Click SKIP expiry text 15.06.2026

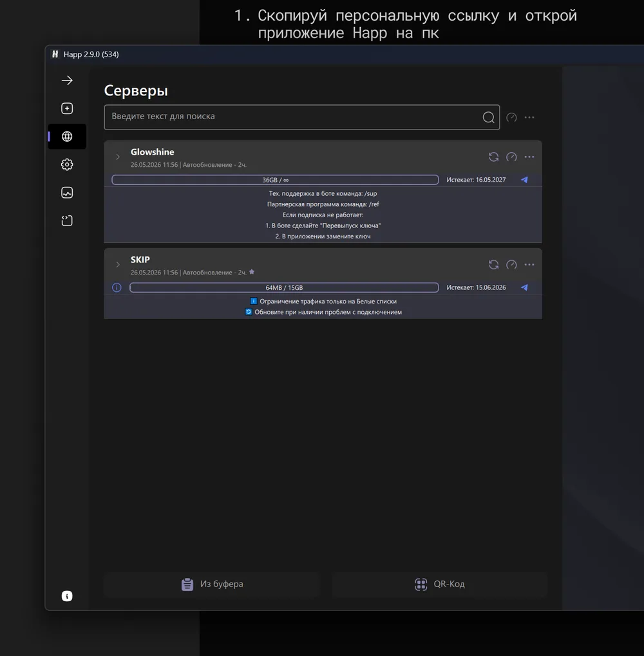(476, 287)
